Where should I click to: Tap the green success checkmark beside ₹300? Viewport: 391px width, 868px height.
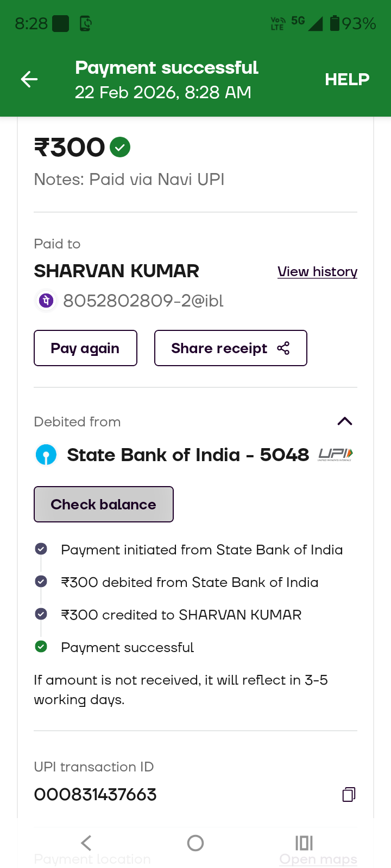[x=120, y=147]
